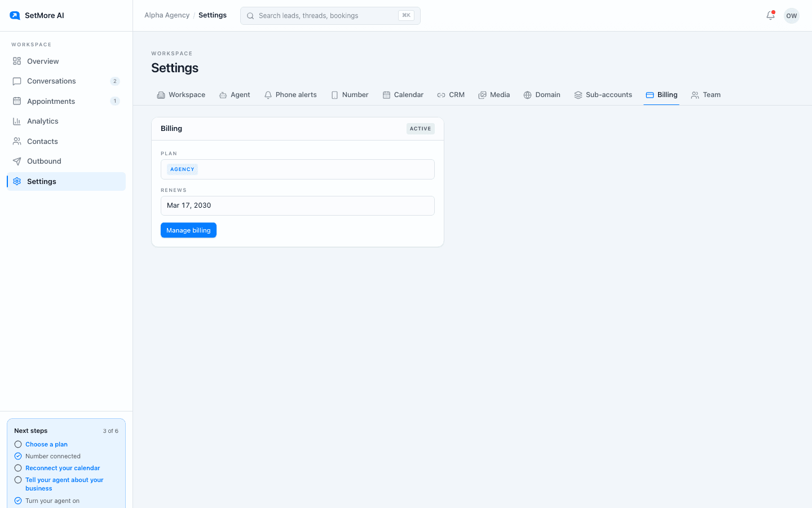The image size is (812, 508).
Task: Click the Phone alerts bell tab icon
Action: (x=268, y=95)
